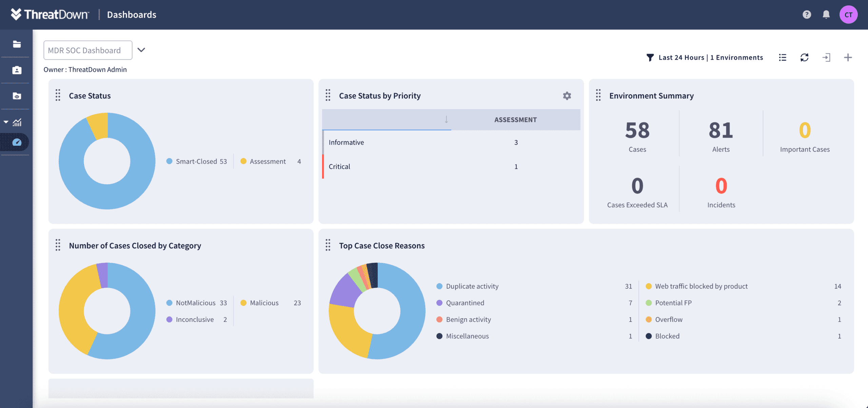Expand the analytics sidebar section caret
The image size is (868, 408).
[6, 122]
